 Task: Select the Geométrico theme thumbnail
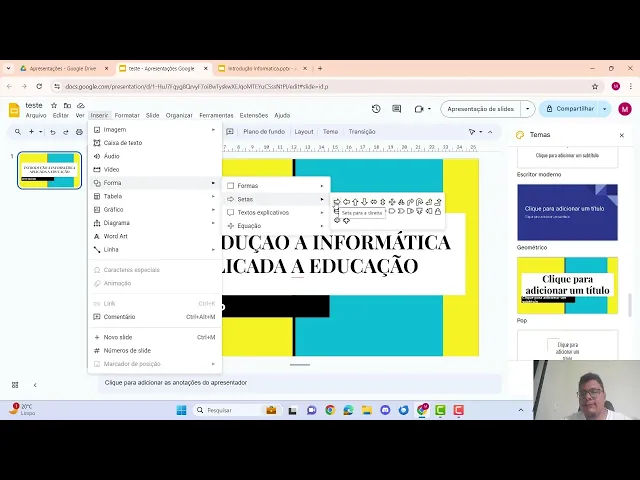pos(567,212)
